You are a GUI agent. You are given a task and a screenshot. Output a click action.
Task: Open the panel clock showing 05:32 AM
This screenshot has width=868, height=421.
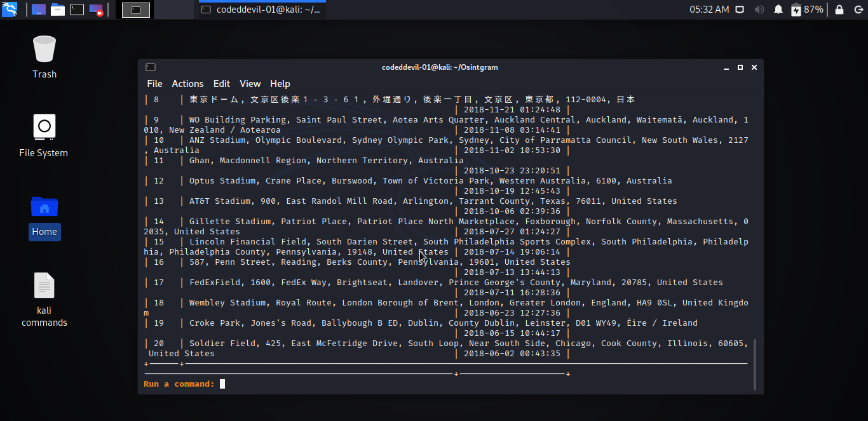(x=709, y=10)
